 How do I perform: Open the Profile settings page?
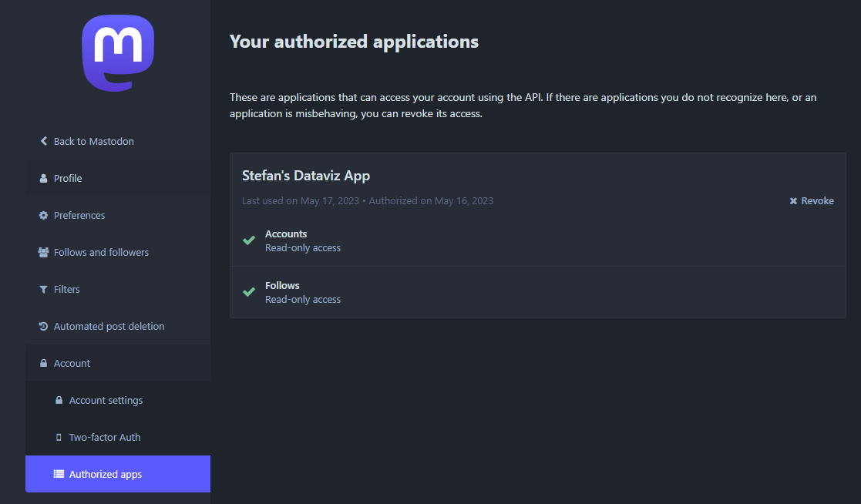118,179
